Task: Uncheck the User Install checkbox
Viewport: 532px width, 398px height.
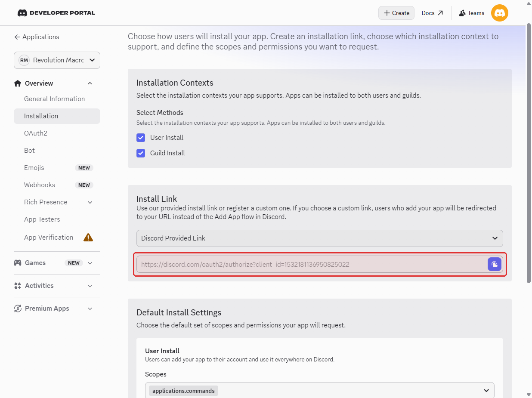Action: (141, 138)
